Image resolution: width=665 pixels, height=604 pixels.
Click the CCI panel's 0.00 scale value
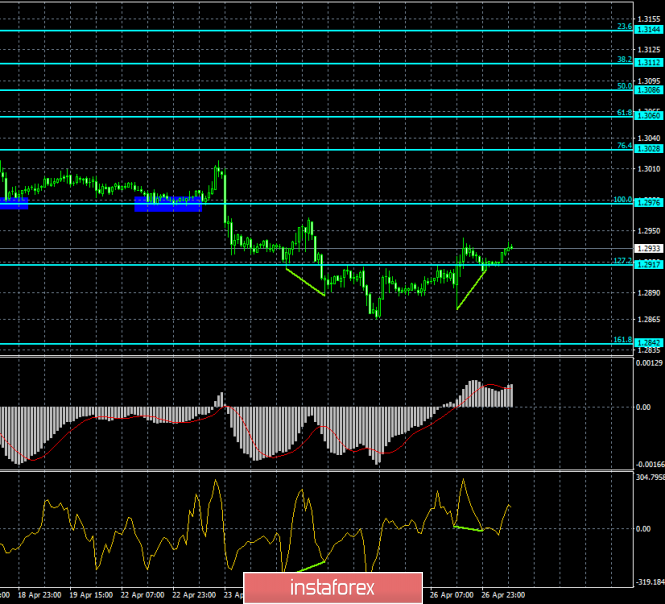[643, 529]
